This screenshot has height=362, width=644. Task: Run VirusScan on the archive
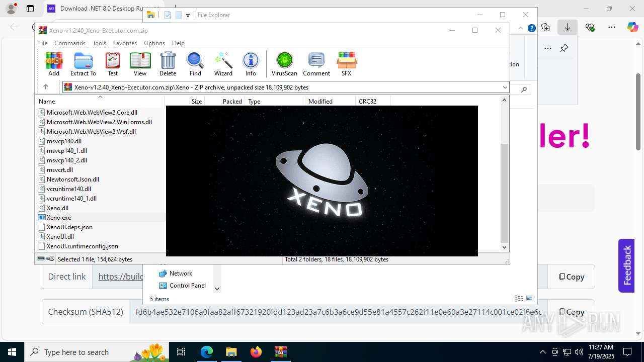pyautogui.click(x=284, y=64)
